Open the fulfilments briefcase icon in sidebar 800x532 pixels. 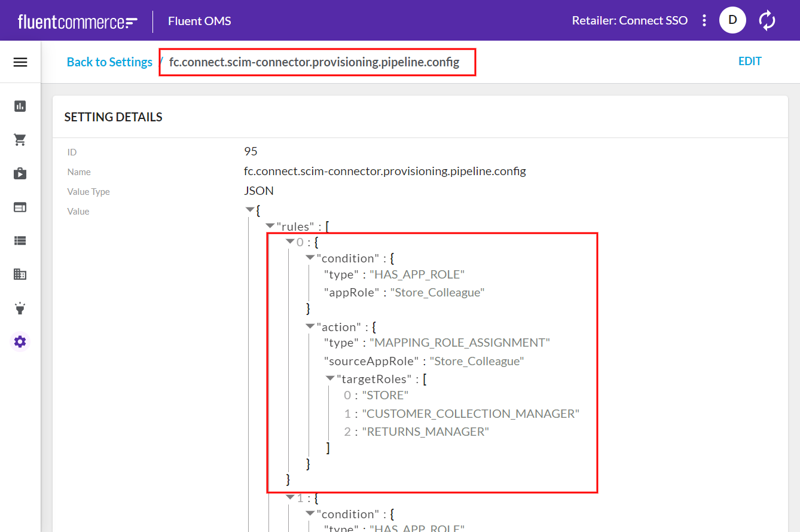(20, 173)
